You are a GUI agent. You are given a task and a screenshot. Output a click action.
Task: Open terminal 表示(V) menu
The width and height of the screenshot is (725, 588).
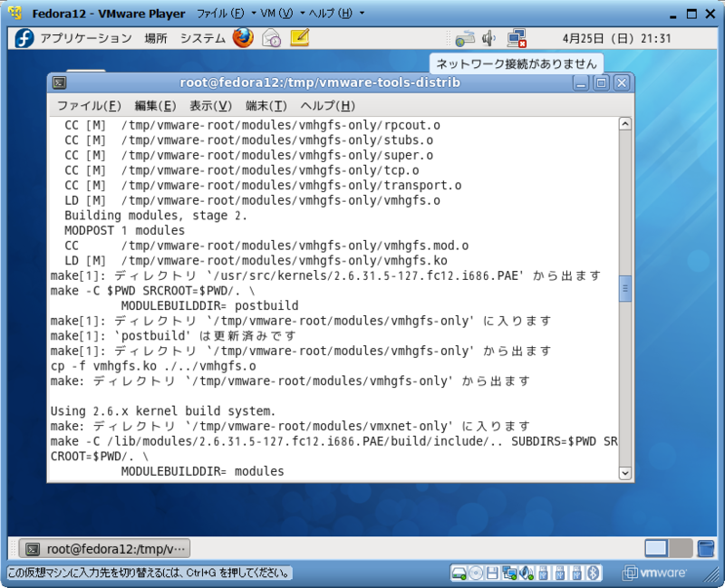coord(210,106)
